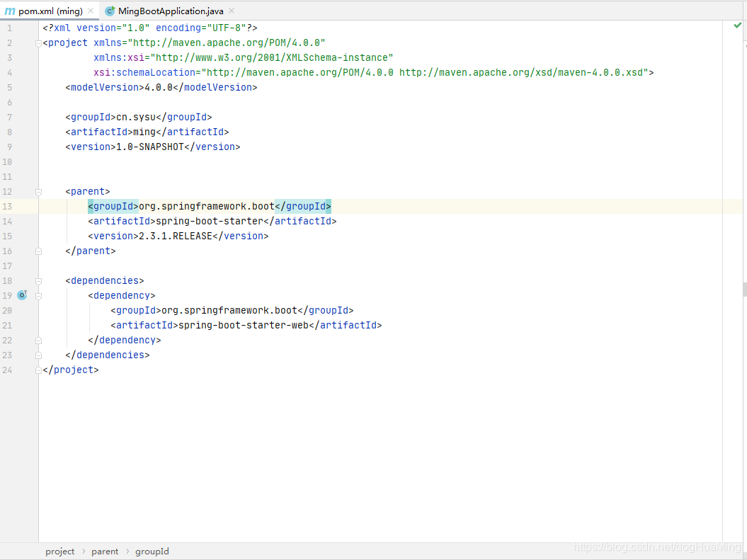
Task: Click the encoding="UTF-8" attribute on line 1
Action: click(x=201, y=28)
